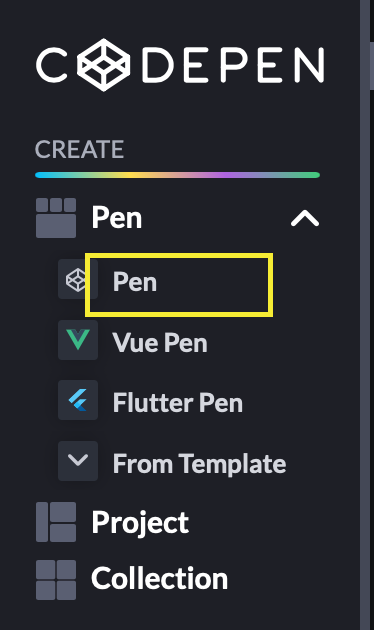Click the blue Flutter logo icon
The width and height of the screenshot is (374, 630).
point(78,400)
